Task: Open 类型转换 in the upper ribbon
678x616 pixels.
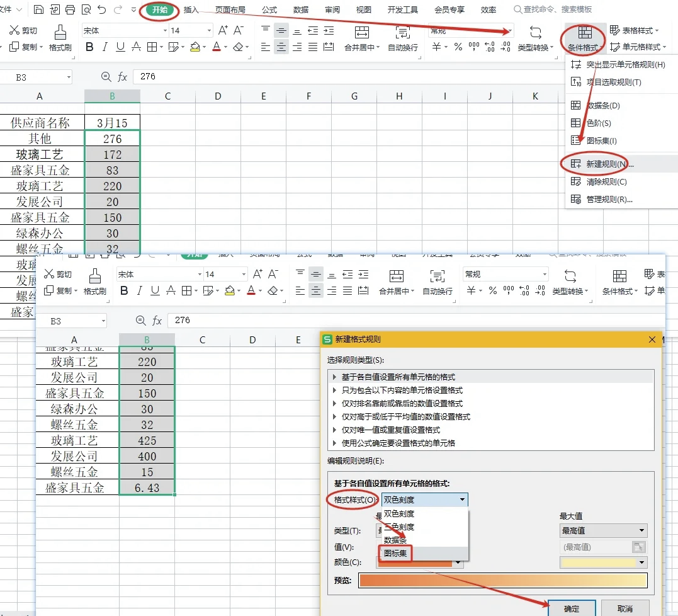Action: click(535, 38)
